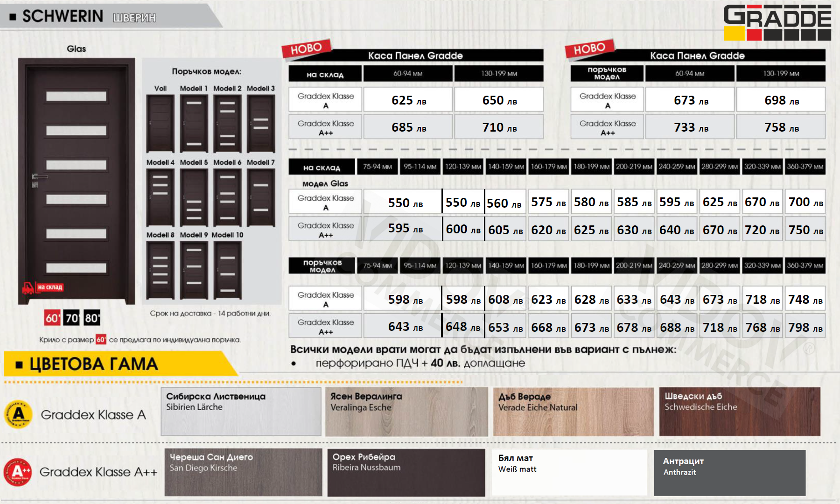Select the Modell 5 door thumbnail
The height and width of the screenshot is (504, 840).
coord(194,197)
